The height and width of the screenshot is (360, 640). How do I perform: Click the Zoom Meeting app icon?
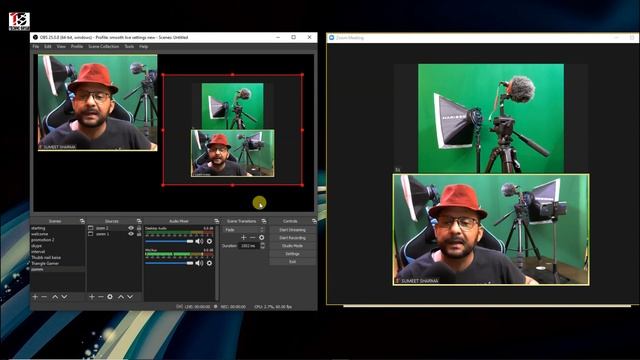(332, 38)
